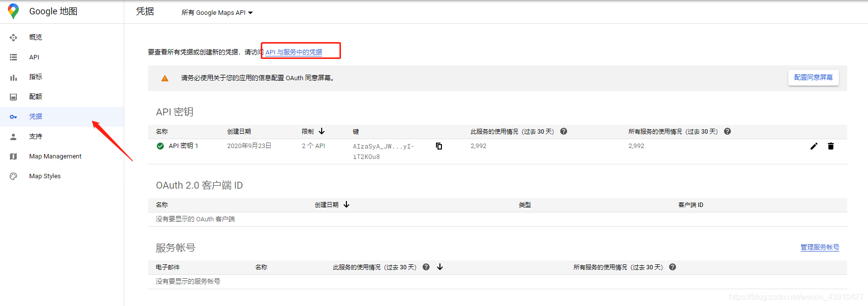
Task: Click the 2020年9月23日 date cell
Action: 249,146
